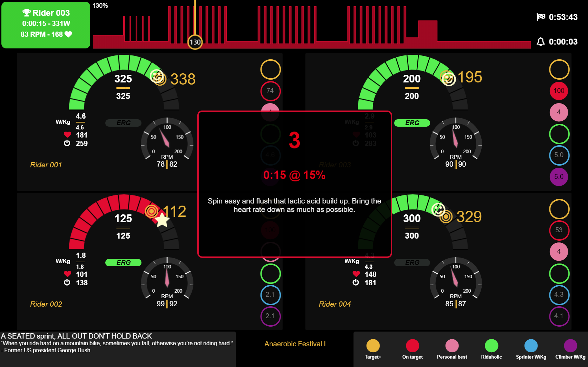Click the yellow target icon beside Rider 004's 329
Screen dimensions: 588x367
click(446, 217)
